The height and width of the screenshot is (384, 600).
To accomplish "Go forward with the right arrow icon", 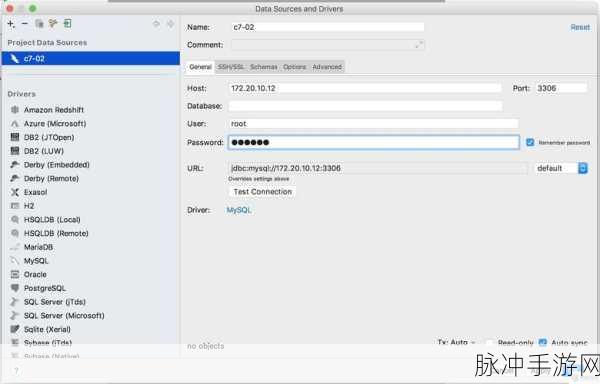I will click(x=170, y=24).
